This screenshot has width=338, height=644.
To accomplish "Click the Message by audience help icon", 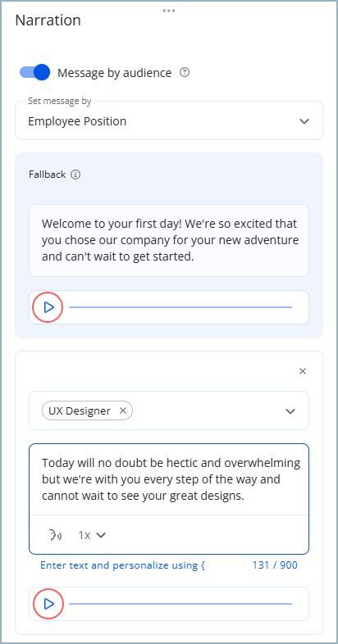I will click(x=185, y=73).
